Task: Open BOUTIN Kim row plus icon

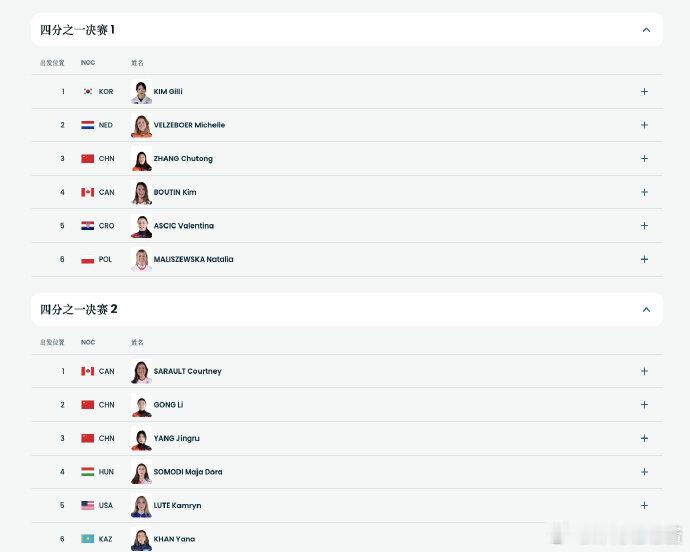Action: [644, 192]
